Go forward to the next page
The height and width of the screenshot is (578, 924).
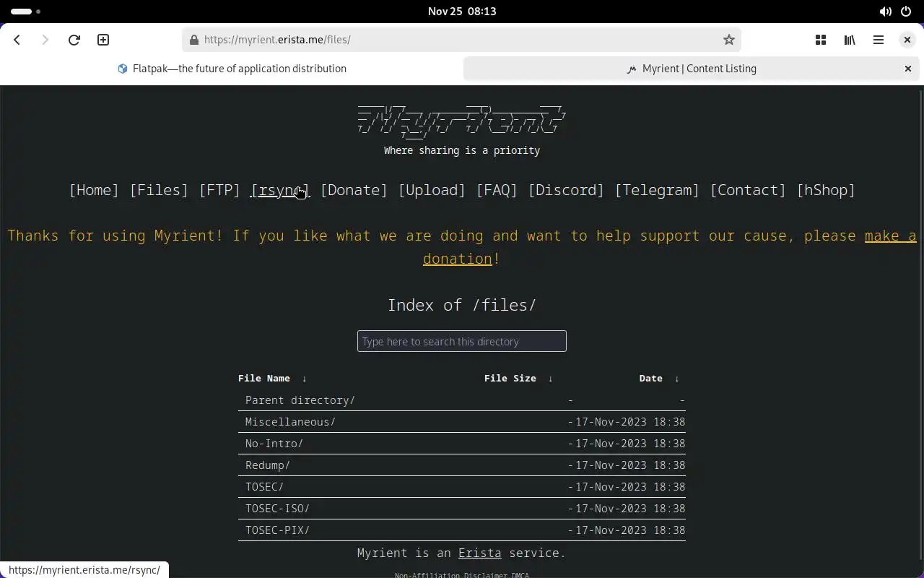click(x=45, y=40)
